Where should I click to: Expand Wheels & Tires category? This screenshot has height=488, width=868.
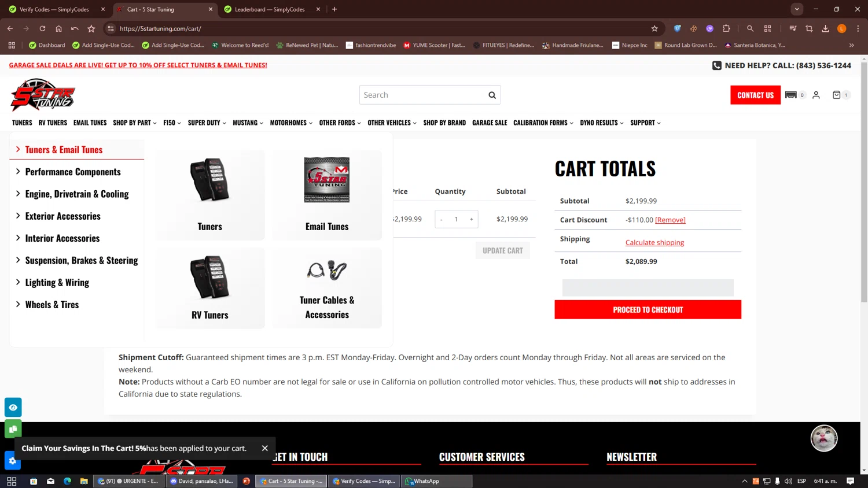(77, 305)
